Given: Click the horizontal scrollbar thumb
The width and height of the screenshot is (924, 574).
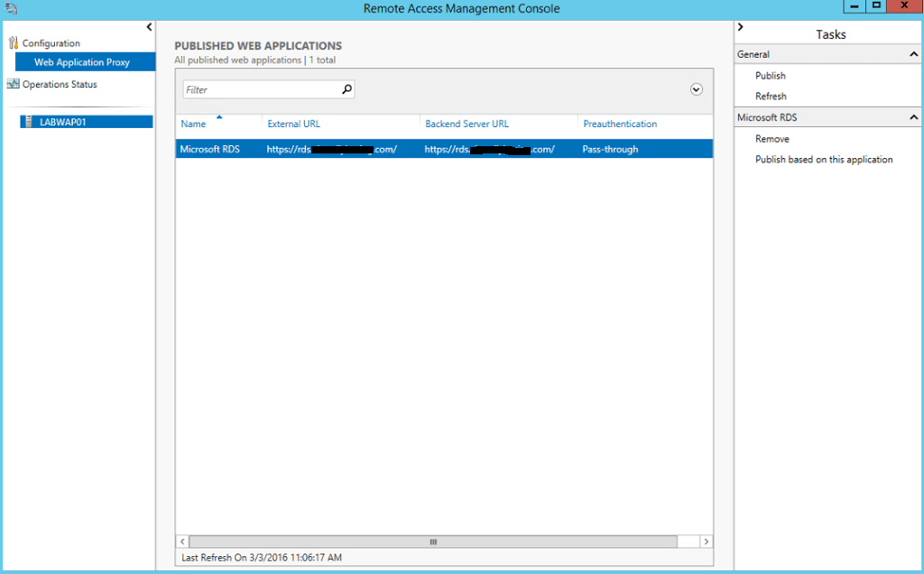Looking at the screenshot, I should pyautogui.click(x=433, y=542).
